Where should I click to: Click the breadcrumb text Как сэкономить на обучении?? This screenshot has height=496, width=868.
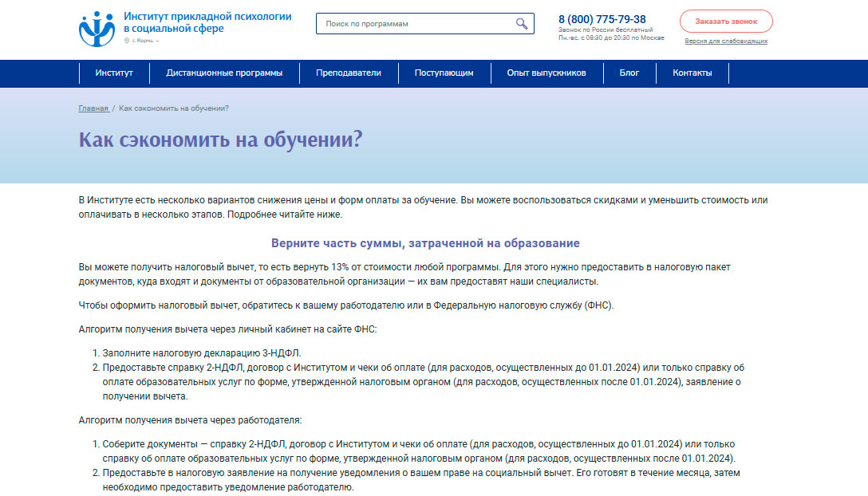174,108
